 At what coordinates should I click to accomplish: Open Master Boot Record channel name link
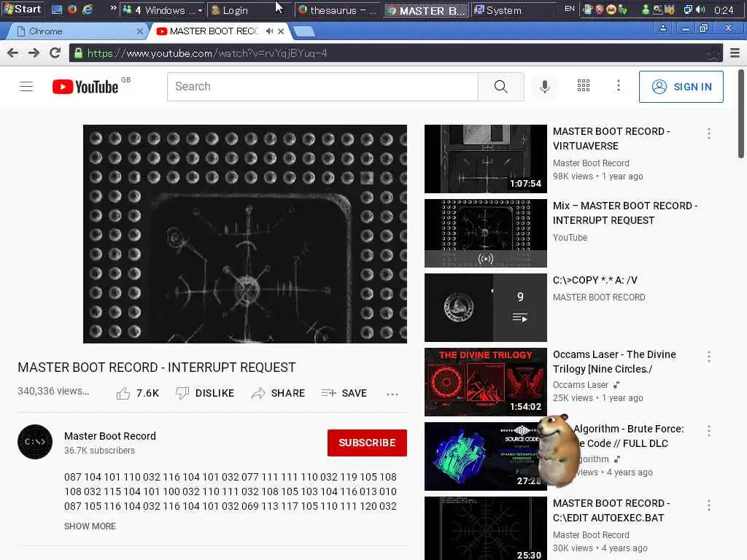tap(110, 436)
